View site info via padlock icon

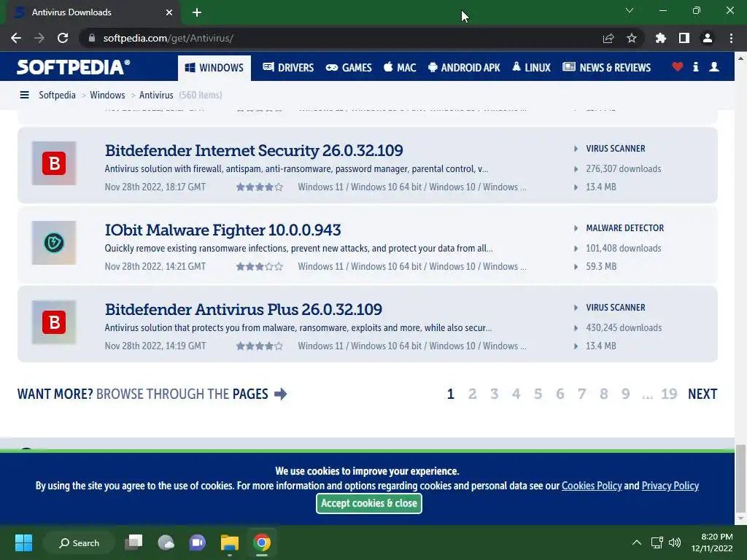point(92,38)
